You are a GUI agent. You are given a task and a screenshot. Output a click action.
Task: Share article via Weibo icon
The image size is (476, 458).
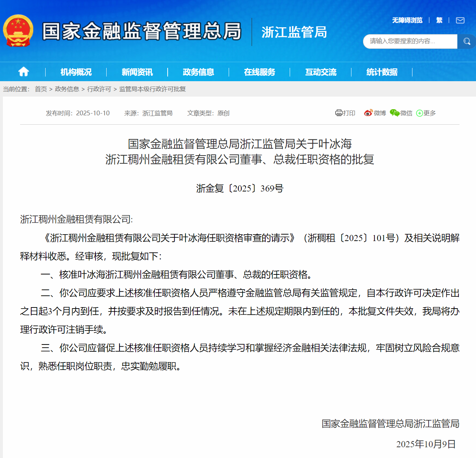(x=368, y=113)
